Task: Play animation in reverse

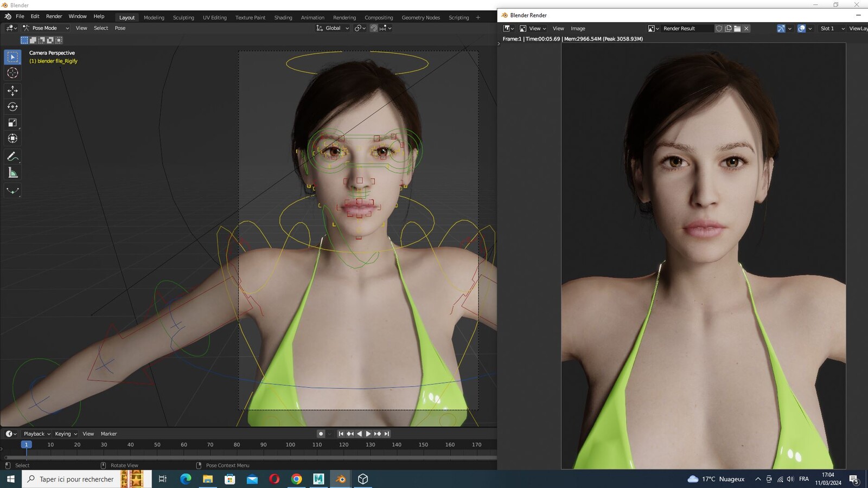Action: click(x=359, y=434)
